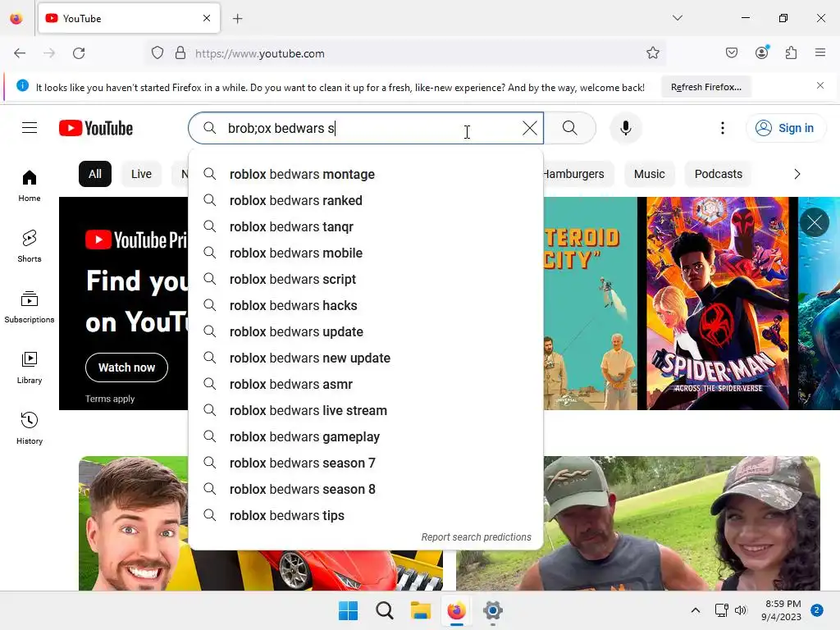Open Settings gear in taskbar

point(492,610)
